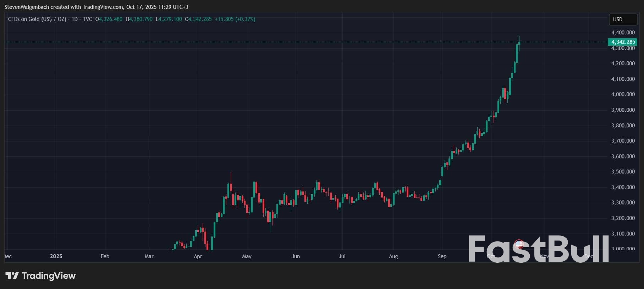Image resolution: width=644 pixels, height=289 pixels.
Task: Click the TradingView logo icon
Action: (12, 276)
